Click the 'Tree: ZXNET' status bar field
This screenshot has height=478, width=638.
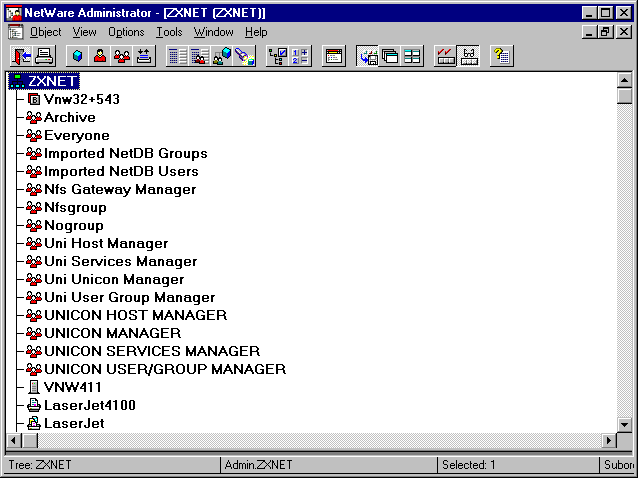pos(113,465)
